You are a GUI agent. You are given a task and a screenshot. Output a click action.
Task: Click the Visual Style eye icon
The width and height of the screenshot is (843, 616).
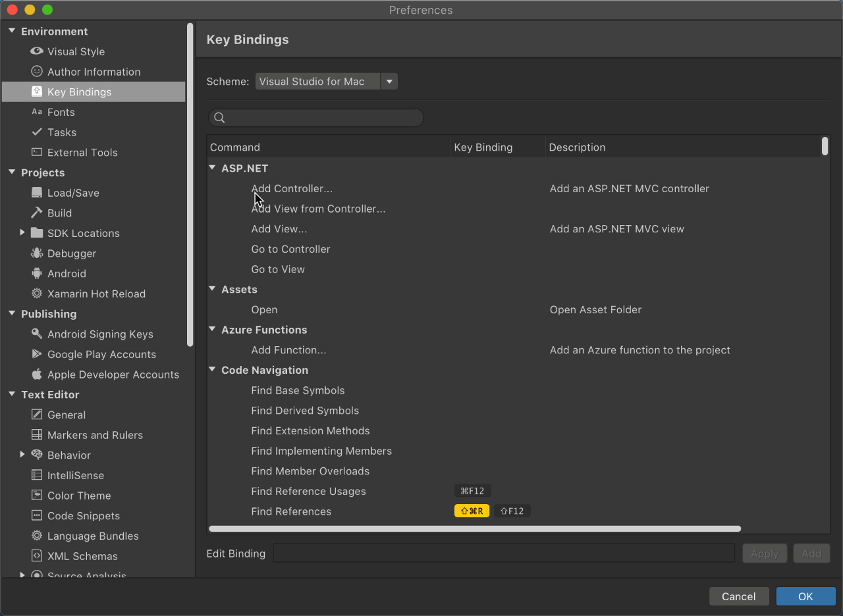click(x=37, y=51)
